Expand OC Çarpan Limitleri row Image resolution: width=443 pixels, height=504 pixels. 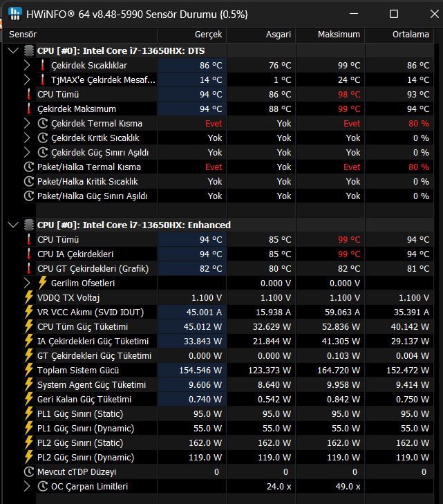pos(28,486)
